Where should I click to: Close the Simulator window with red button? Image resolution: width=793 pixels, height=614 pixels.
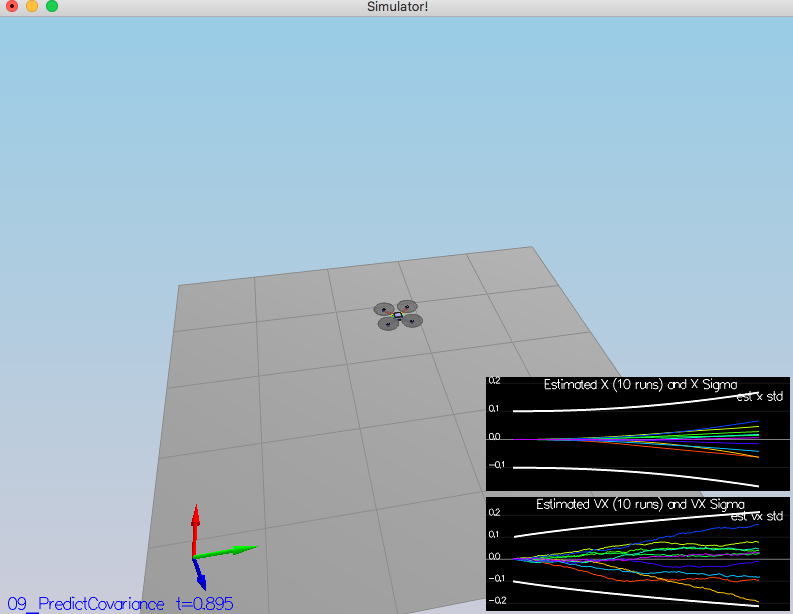click(x=12, y=6)
